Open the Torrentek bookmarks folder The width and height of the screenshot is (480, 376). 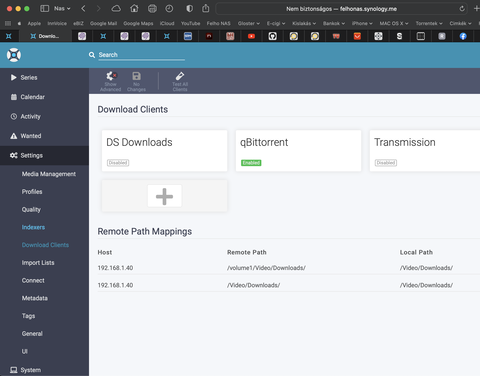[429, 23]
